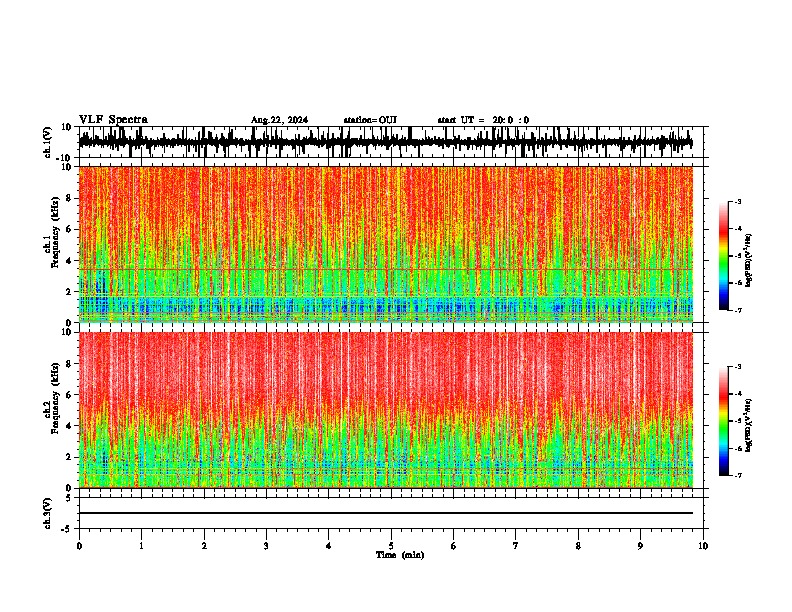Click the time axis tick label '3'
The width and height of the screenshot is (792, 612).
click(266, 546)
